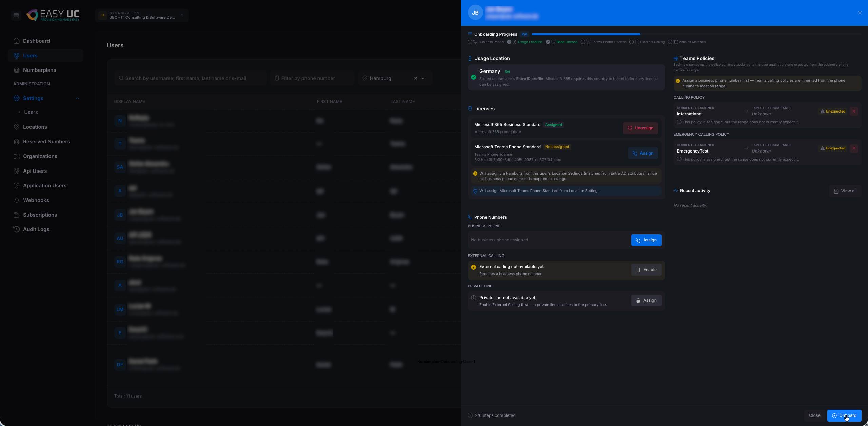Image resolution: width=868 pixels, height=426 pixels.
Task: Open Locations in the sidebar
Action: [35, 127]
